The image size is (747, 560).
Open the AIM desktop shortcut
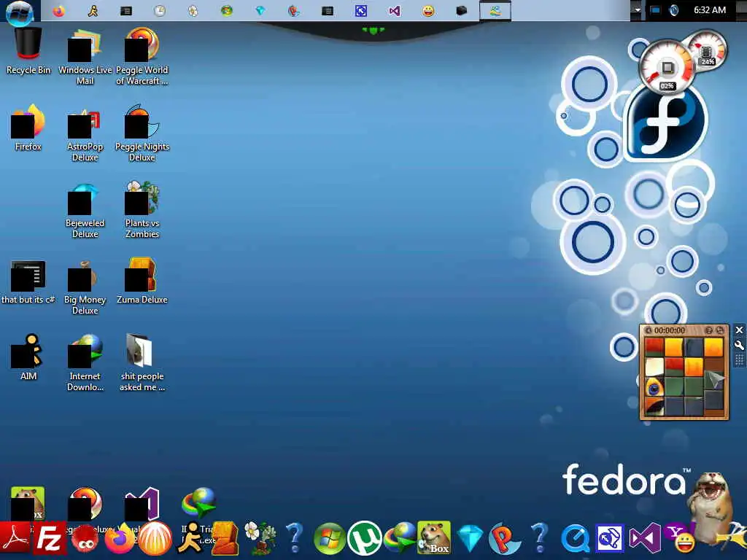28,357
